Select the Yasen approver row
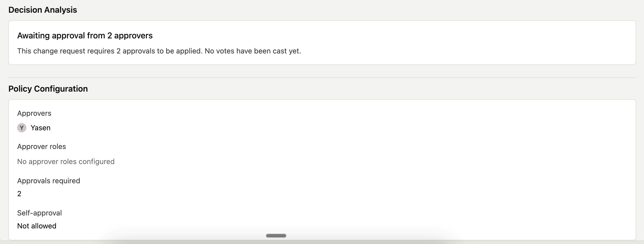This screenshot has width=644, height=244. 34,128
